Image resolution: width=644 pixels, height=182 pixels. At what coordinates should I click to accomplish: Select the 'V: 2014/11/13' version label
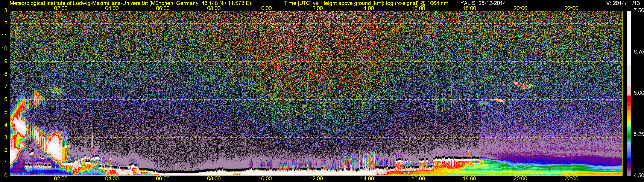coord(623,3)
